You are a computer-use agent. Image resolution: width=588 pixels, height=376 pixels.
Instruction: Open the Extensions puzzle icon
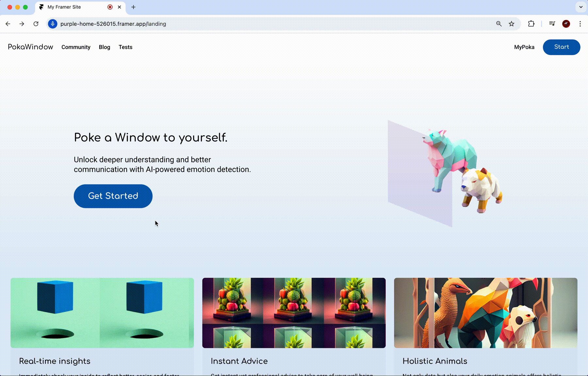click(531, 24)
